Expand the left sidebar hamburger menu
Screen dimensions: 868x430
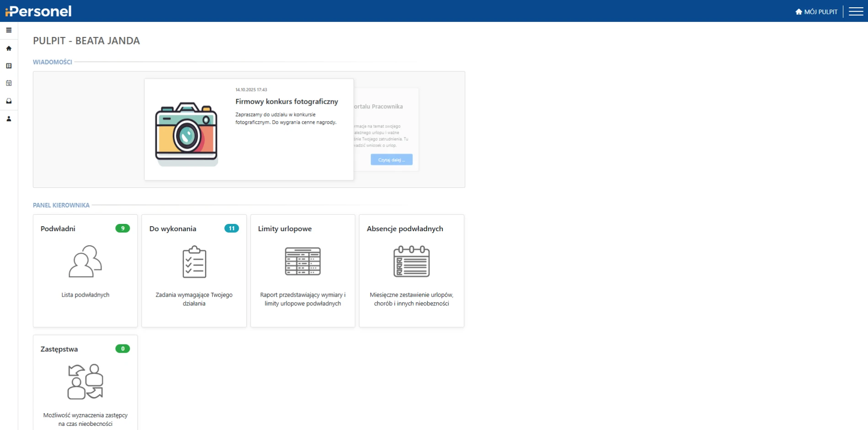click(x=9, y=30)
